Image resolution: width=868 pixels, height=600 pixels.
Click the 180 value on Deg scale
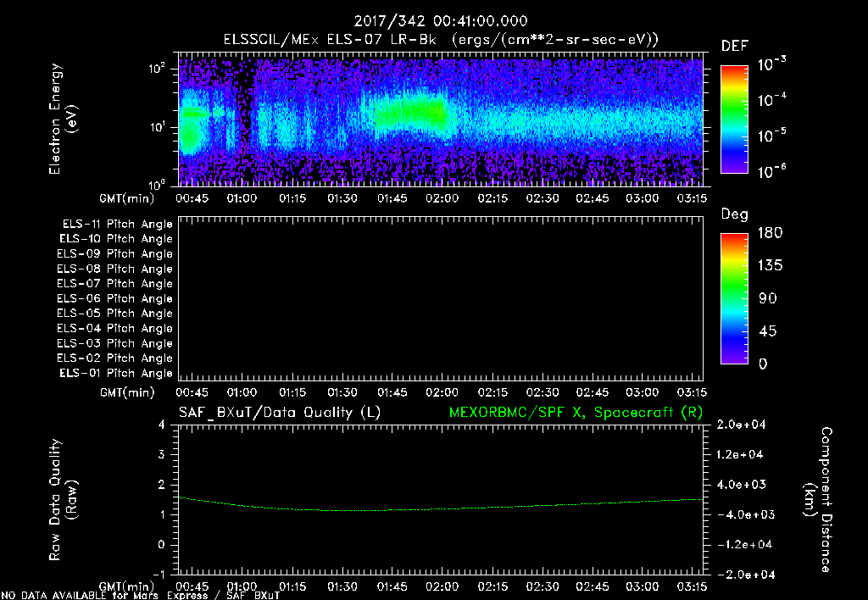click(x=770, y=233)
